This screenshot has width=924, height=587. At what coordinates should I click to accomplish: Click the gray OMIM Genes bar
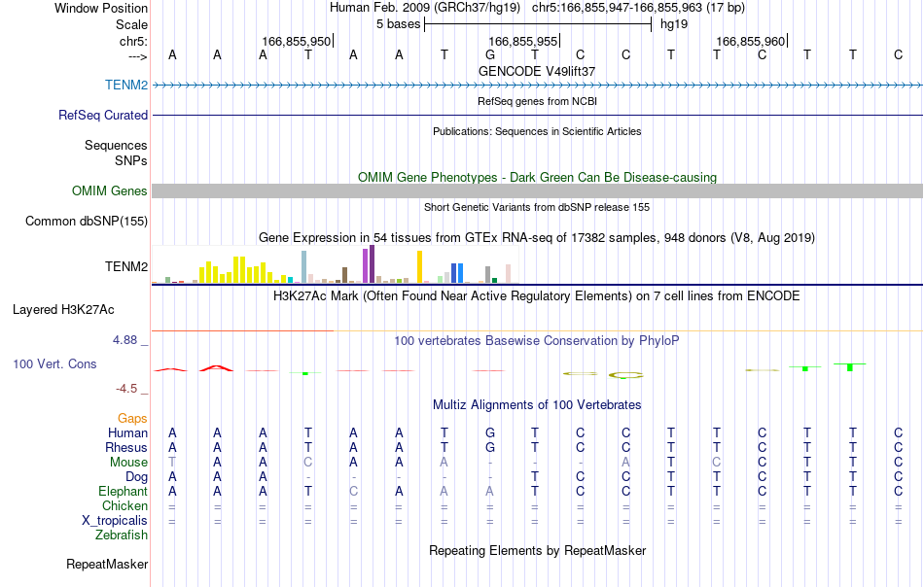[x=538, y=190]
